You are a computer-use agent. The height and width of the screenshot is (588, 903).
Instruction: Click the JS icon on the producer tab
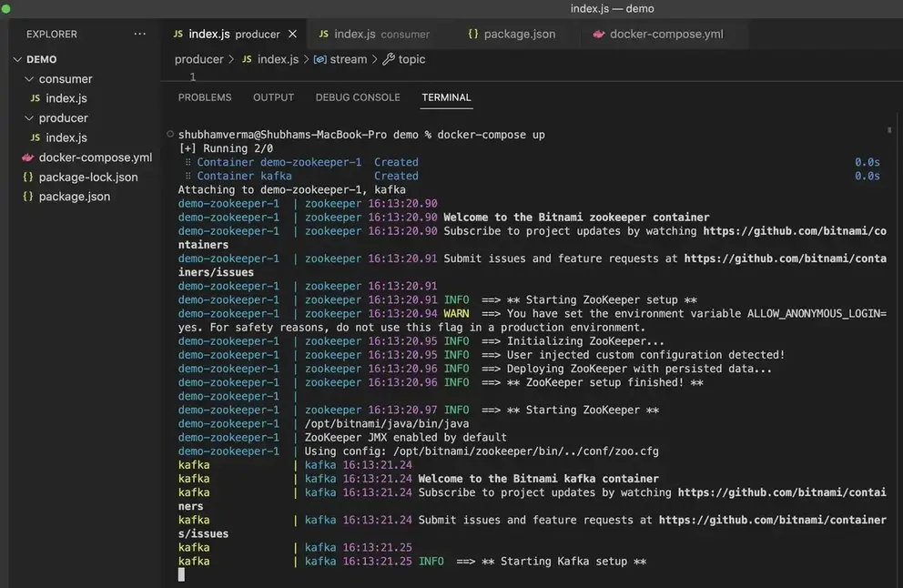tap(178, 34)
